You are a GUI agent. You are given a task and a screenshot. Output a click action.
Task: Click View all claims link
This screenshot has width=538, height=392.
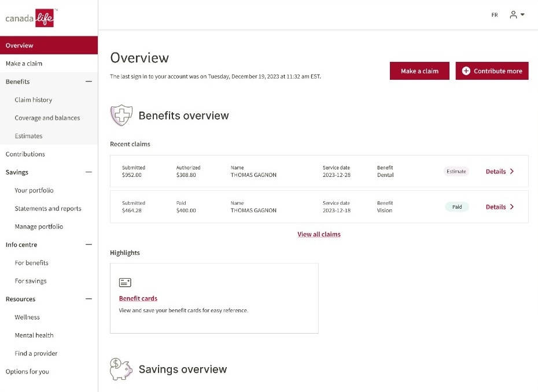tap(319, 234)
